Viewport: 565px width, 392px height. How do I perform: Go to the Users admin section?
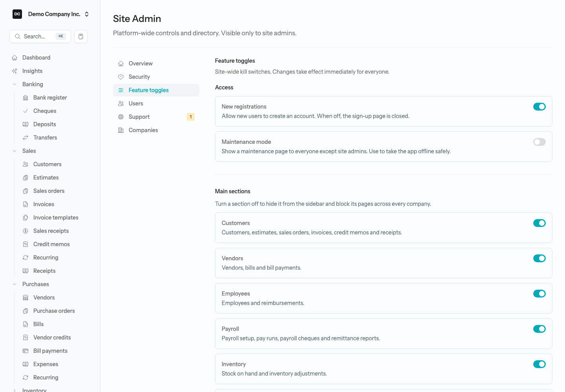pyautogui.click(x=156, y=103)
